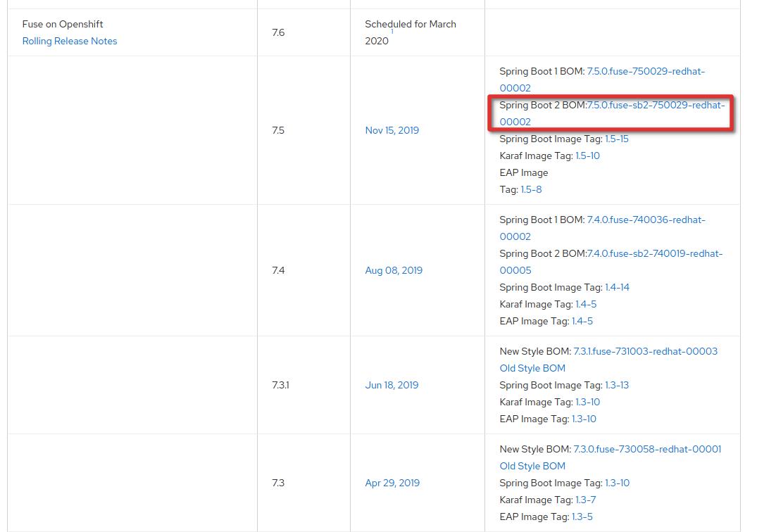Open Spring Boot 1 BOM 7.4.0.fuse-740036 link
Screen dimensions: 757x532
click(645, 220)
